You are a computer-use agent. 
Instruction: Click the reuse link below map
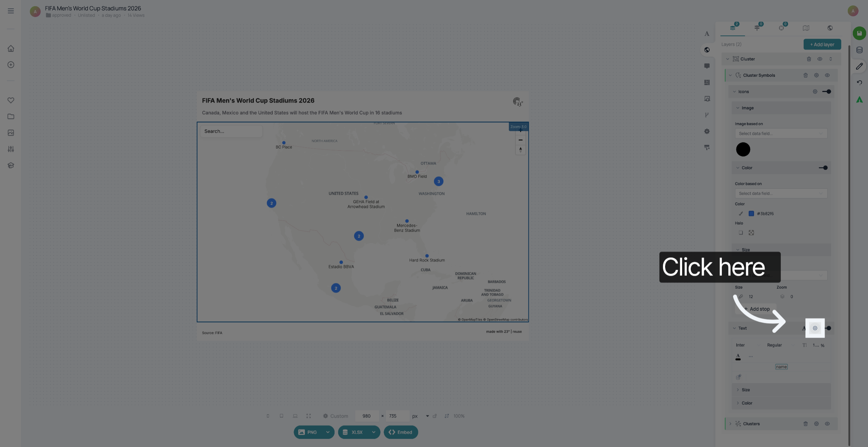click(x=517, y=332)
